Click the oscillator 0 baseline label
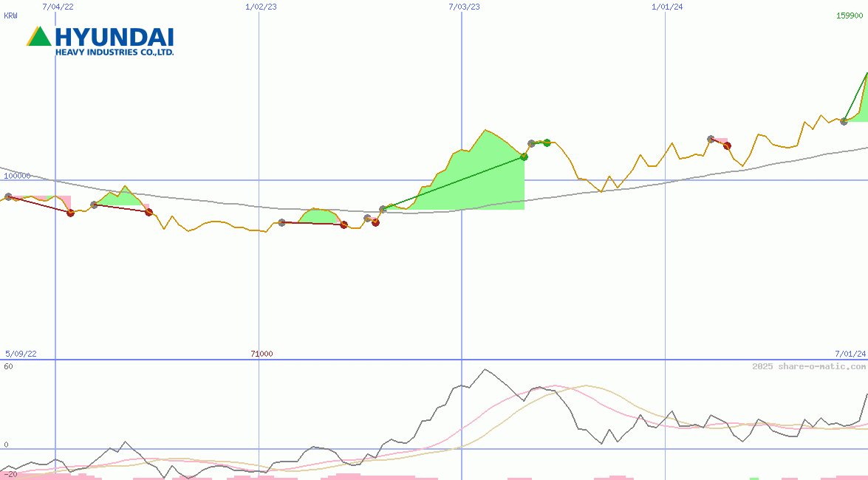 [x=6, y=445]
